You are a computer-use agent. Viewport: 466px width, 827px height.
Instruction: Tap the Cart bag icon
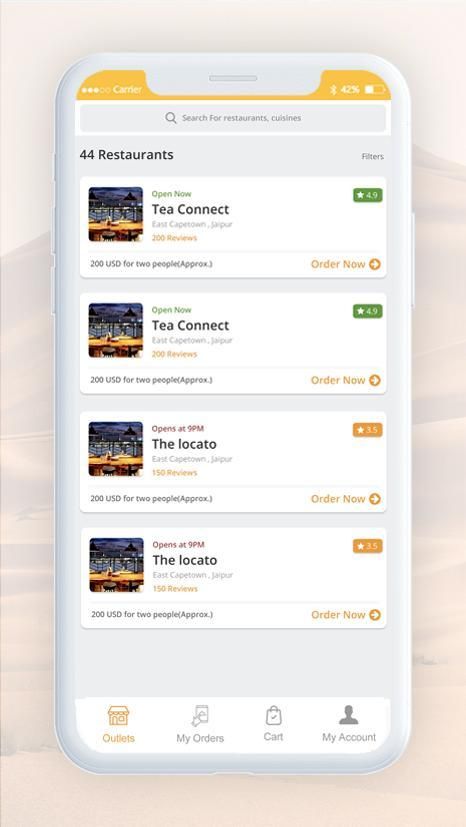pos(273,715)
